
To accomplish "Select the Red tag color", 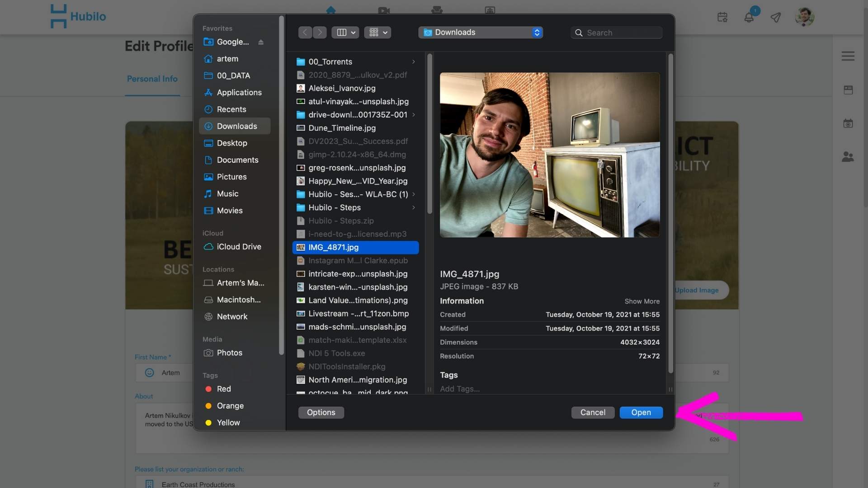I will (x=223, y=389).
